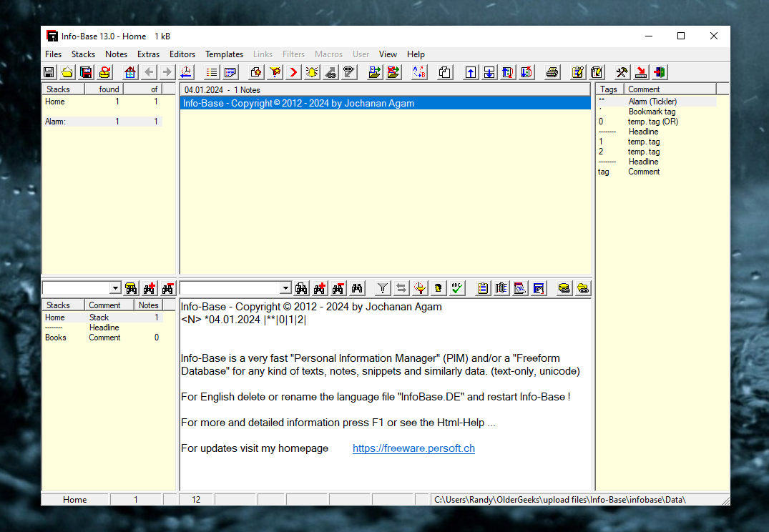The image size is (769, 532).
Task: Click the yellow open folder icon
Action: click(67, 72)
